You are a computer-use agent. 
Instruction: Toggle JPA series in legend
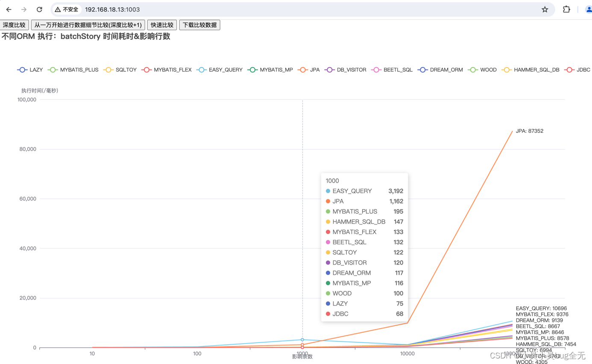tap(308, 70)
